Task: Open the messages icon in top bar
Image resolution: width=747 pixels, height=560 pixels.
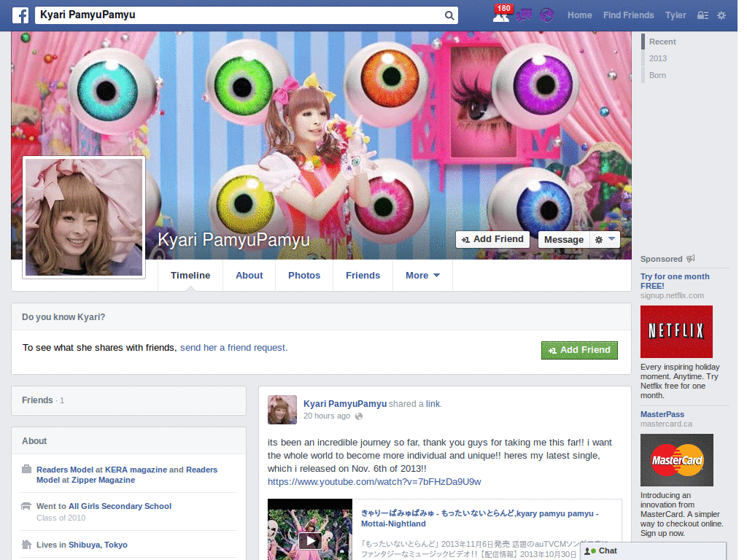Action: pos(524,15)
